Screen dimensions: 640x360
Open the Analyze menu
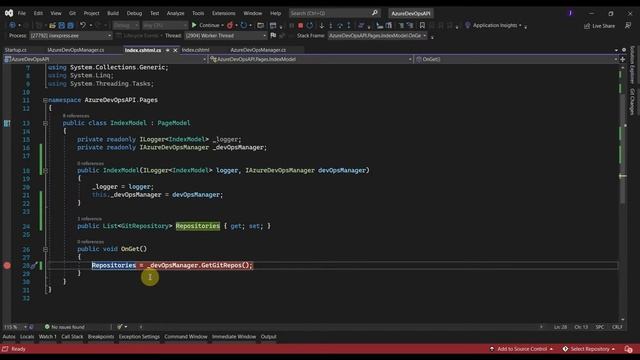(x=176, y=13)
